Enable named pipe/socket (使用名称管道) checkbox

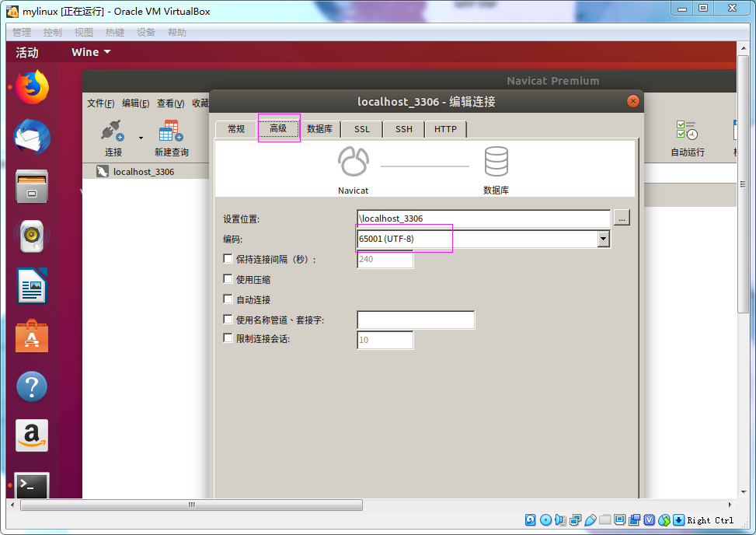tap(228, 319)
